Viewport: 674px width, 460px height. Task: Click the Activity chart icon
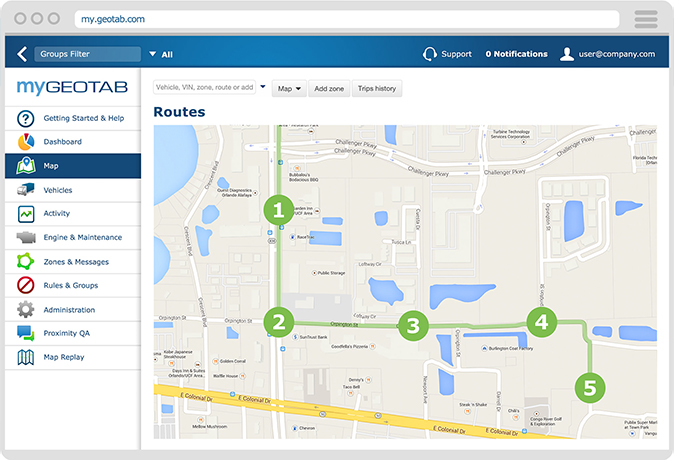(x=26, y=214)
